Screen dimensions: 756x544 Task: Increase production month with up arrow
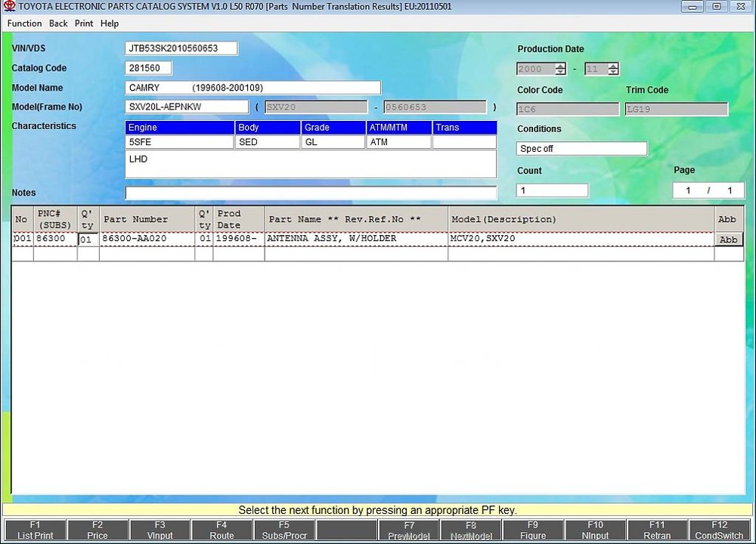[613, 66]
